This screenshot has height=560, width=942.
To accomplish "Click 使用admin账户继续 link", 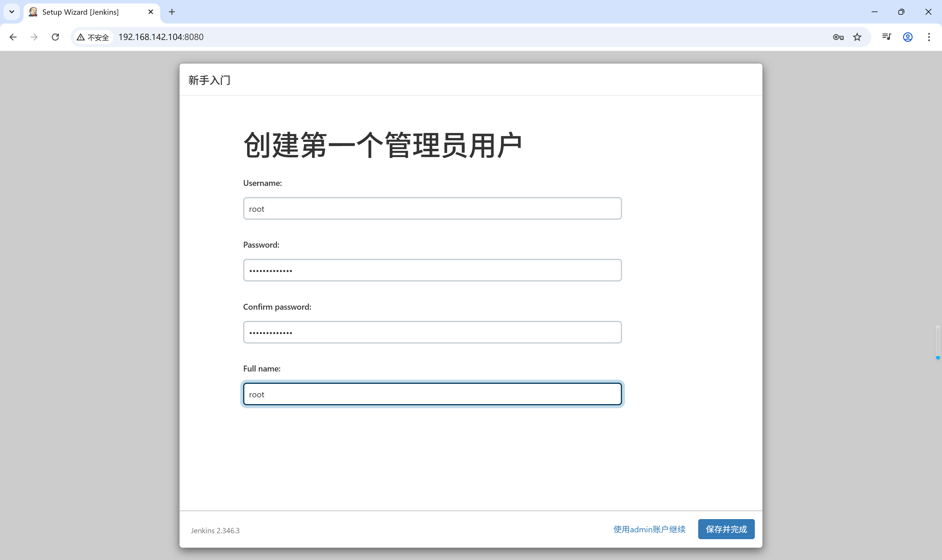I will tap(649, 529).
